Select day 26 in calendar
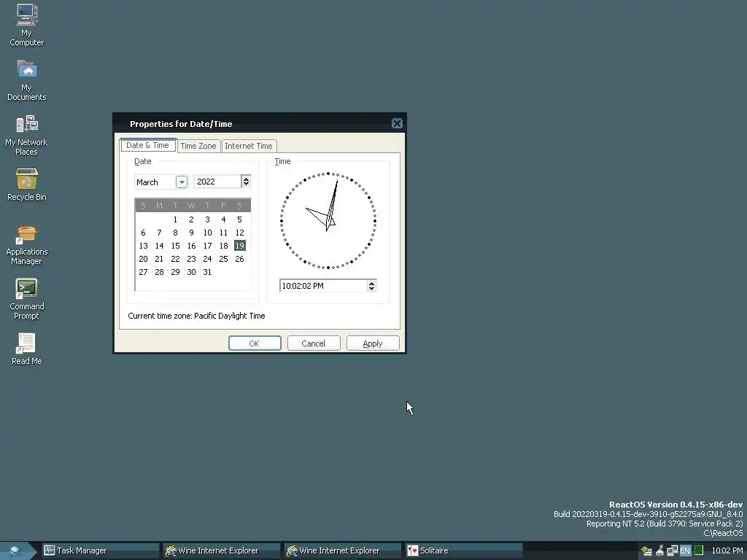The height and width of the screenshot is (560, 747). [x=239, y=259]
